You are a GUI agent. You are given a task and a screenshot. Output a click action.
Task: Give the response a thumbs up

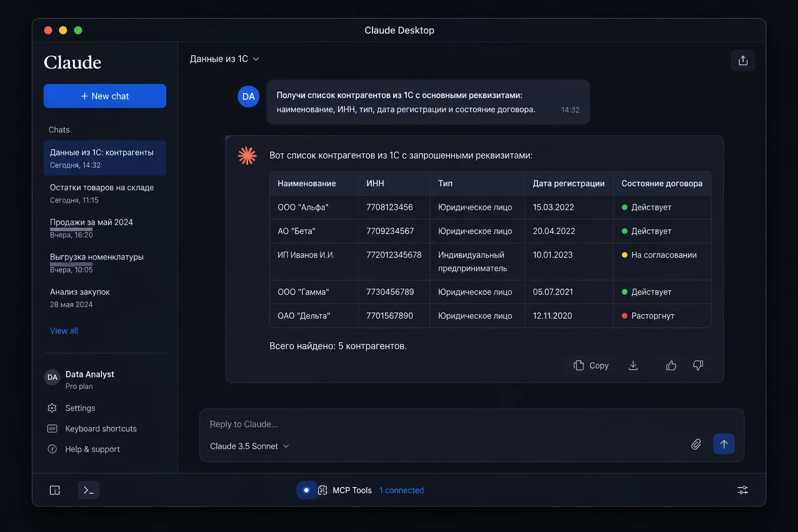[x=671, y=365]
